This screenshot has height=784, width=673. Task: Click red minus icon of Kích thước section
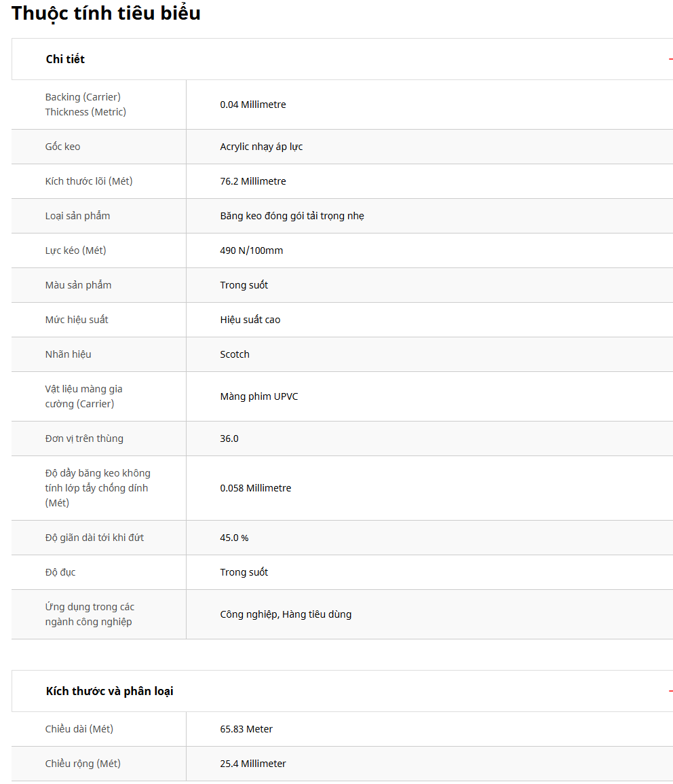670,691
